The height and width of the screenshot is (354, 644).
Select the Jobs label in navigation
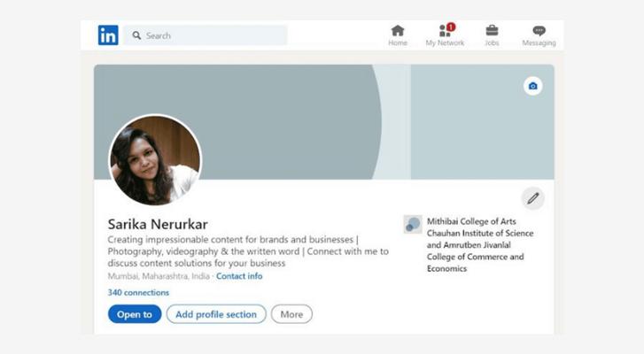pos(492,42)
